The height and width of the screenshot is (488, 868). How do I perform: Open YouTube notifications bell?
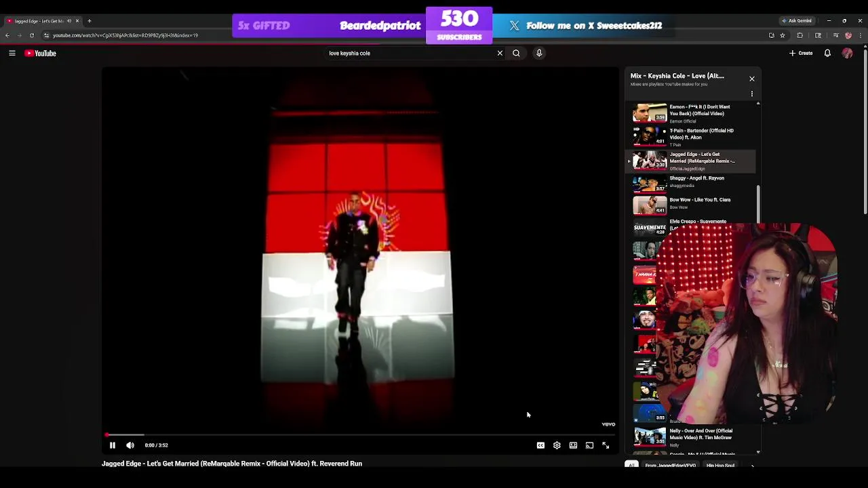(827, 53)
